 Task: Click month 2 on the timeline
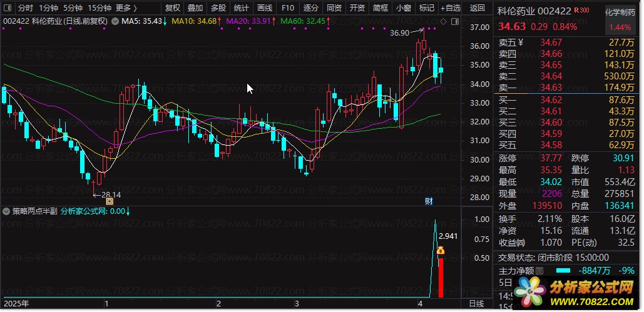[x=218, y=304]
